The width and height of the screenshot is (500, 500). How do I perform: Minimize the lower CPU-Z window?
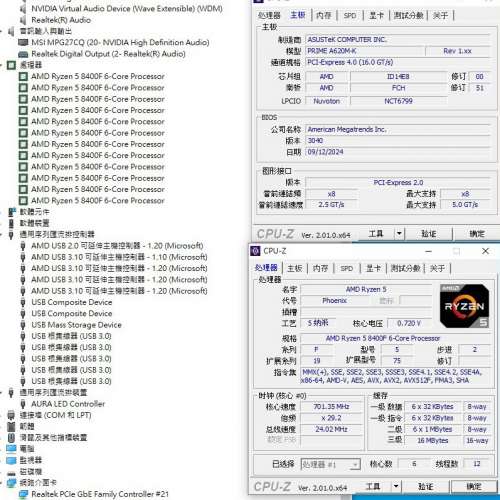click(428, 251)
